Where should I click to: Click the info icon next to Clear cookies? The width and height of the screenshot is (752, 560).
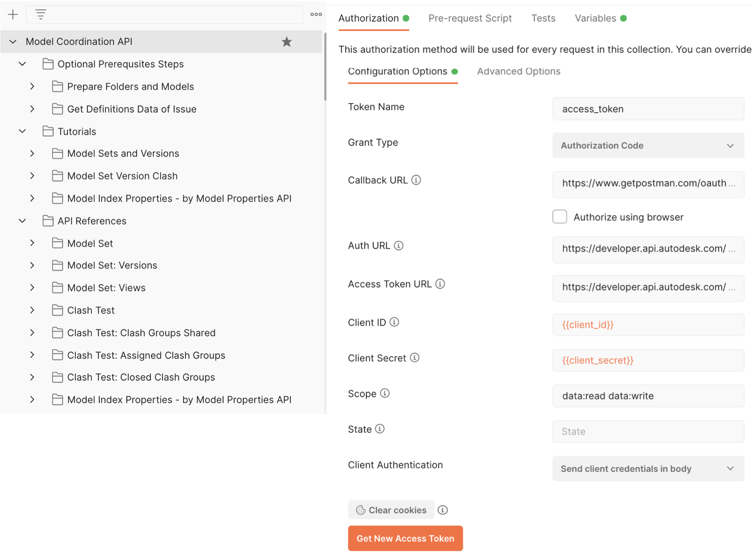pos(443,510)
